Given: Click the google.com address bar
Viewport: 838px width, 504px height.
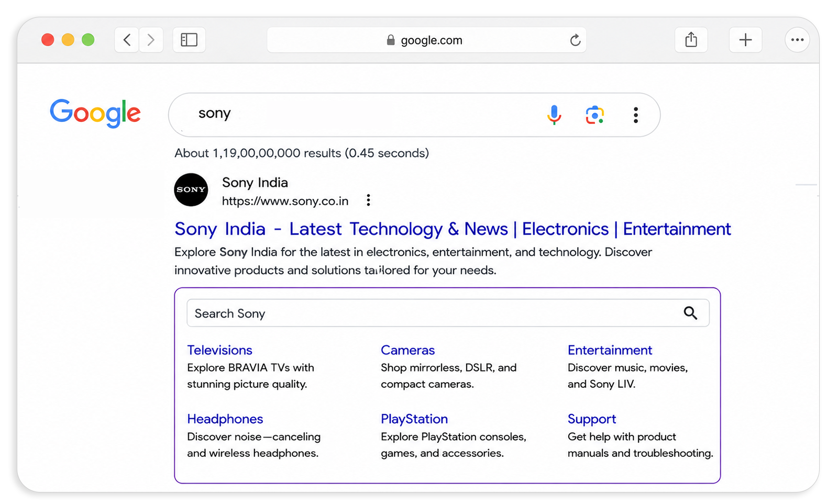Looking at the screenshot, I should [x=426, y=40].
